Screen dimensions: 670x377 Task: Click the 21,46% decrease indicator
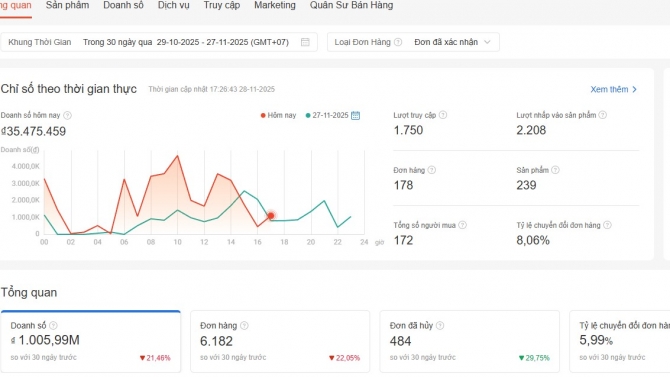pos(155,358)
